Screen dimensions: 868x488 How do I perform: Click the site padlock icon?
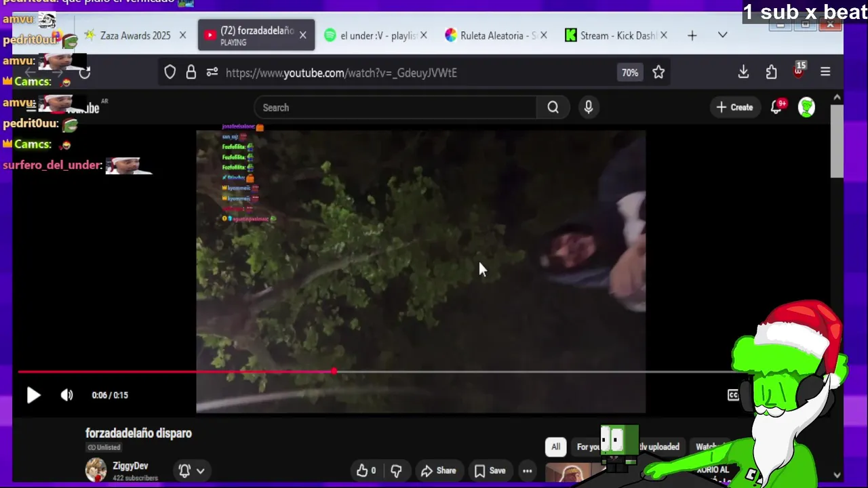click(x=191, y=73)
